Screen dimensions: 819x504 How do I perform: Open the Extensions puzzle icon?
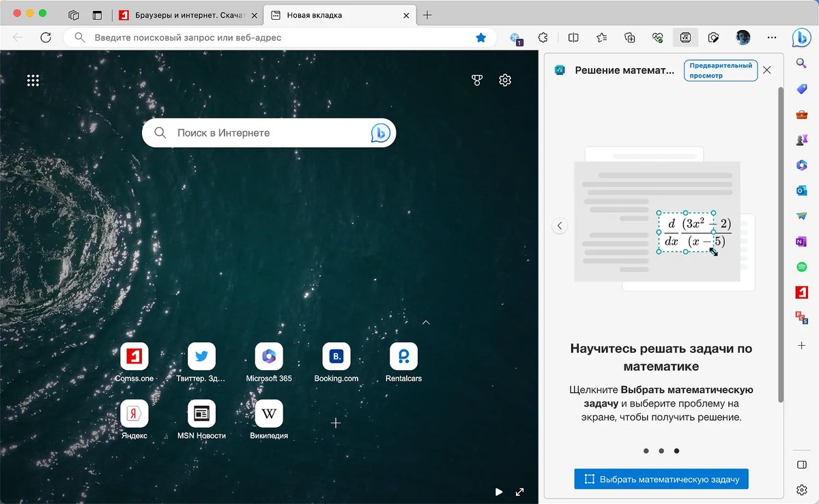pos(543,38)
